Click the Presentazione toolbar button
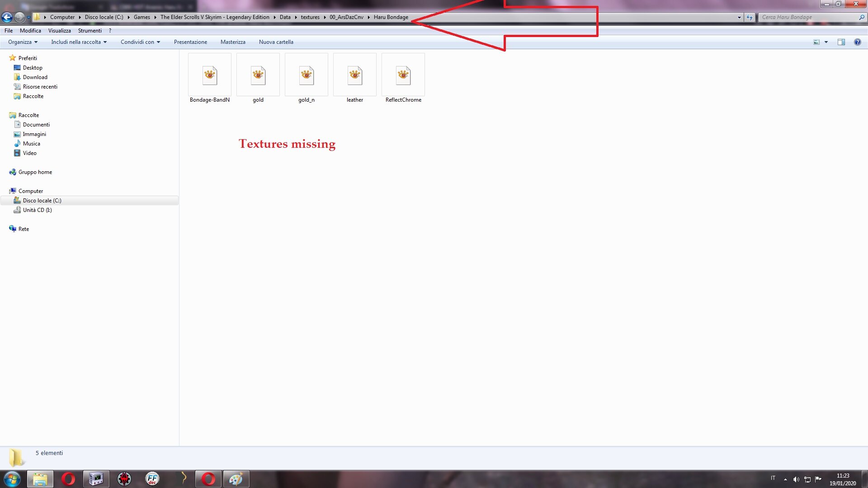Viewport: 868px width, 488px height. [x=190, y=42]
